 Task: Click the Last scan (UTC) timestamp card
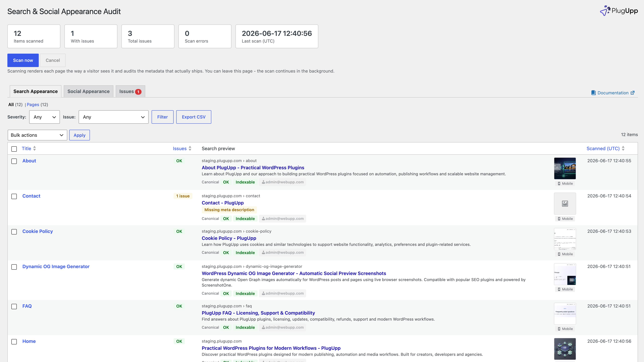[277, 37]
